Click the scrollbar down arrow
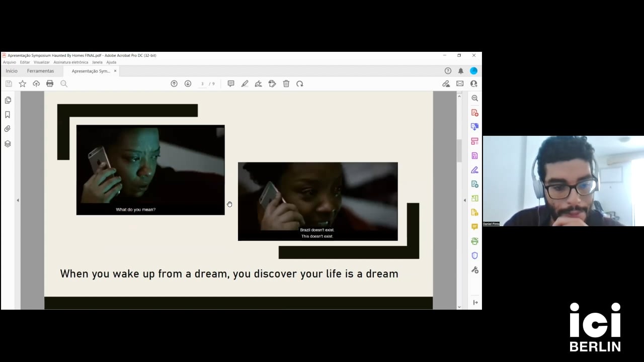Viewport: 644px width, 362px height. tap(459, 307)
